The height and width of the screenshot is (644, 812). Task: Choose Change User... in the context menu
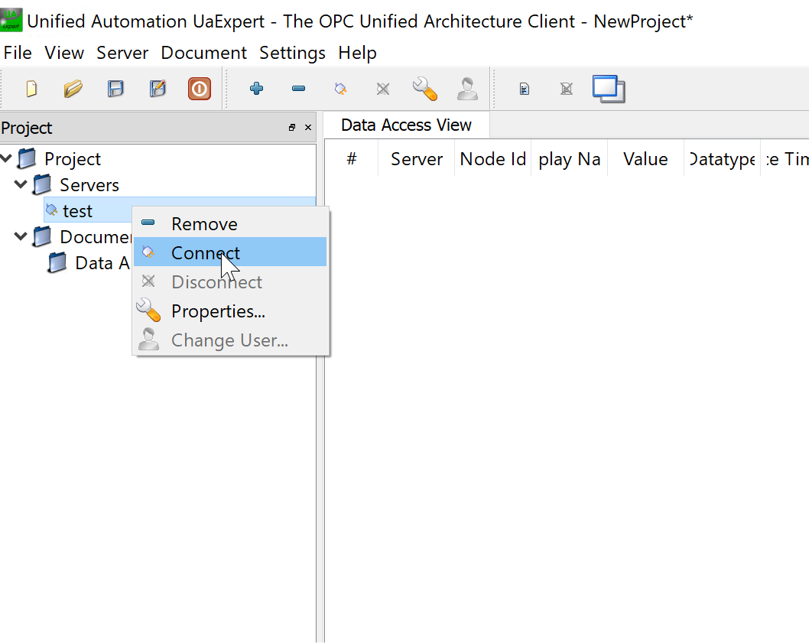[230, 340]
